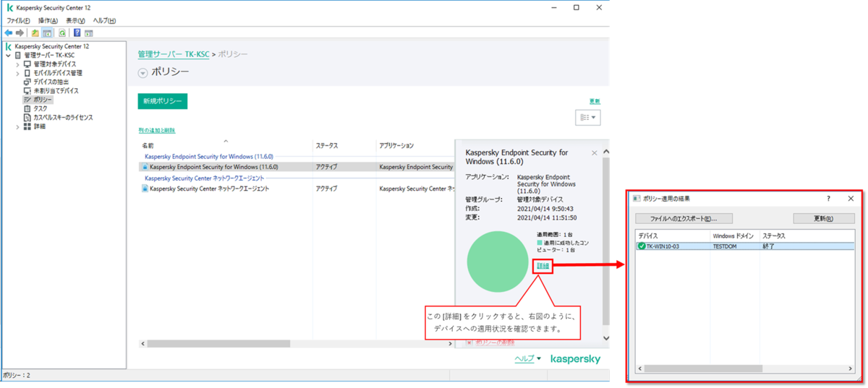868x388 pixels.
Task: Open the ファイル(F) menu
Action: point(18,20)
